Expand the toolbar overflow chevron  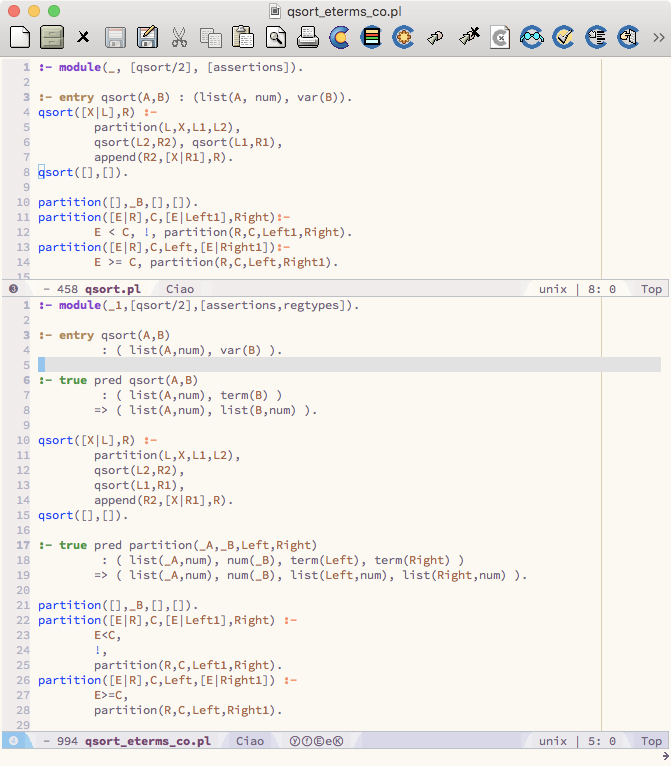click(658, 38)
